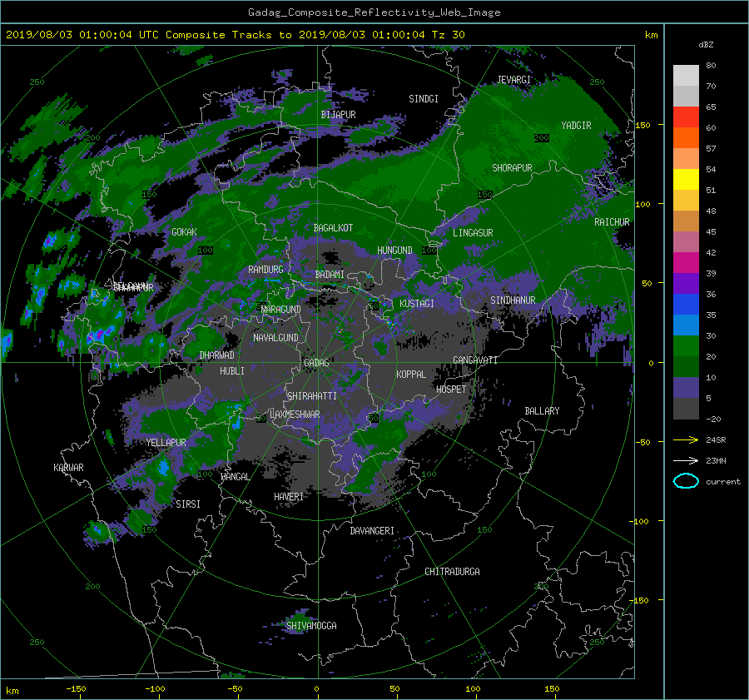Click the SHIRAHATTI city label
Image resolution: width=749 pixels, height=700 pixels.
click(312, 395)
